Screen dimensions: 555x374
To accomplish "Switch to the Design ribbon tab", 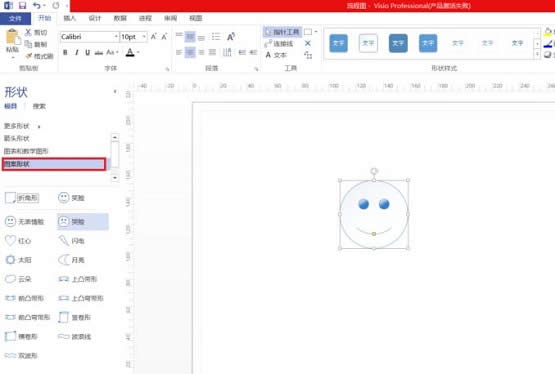I will coord(95,18).
